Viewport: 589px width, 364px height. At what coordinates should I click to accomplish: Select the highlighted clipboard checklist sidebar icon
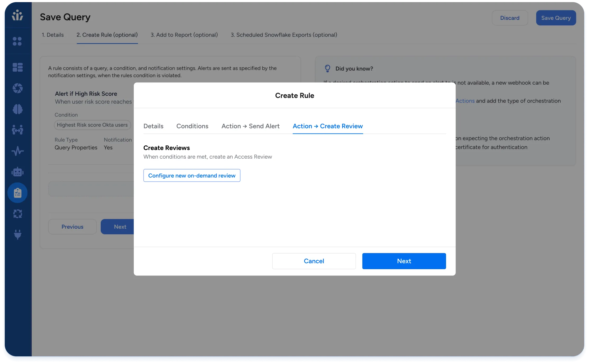click(17, 193)
